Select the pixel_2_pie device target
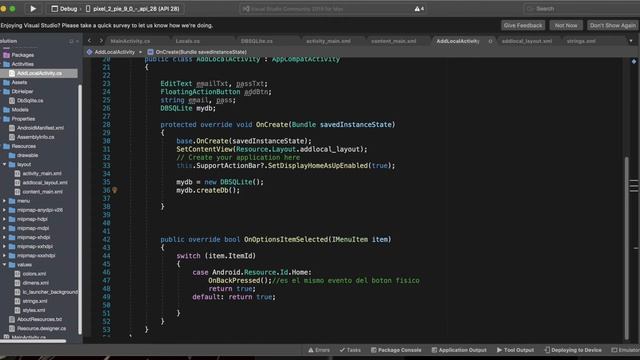The image size is (640, 360). [133, 9]
